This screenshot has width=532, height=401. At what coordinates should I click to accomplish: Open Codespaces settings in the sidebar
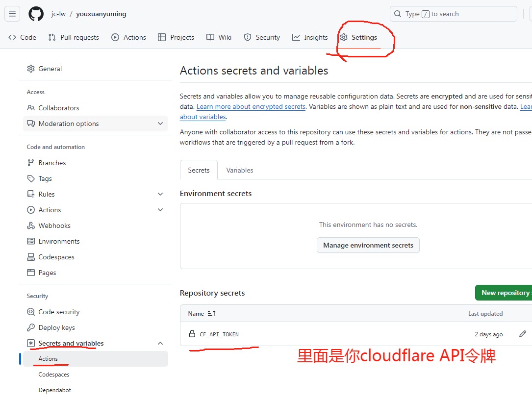[x=56, y=257]
